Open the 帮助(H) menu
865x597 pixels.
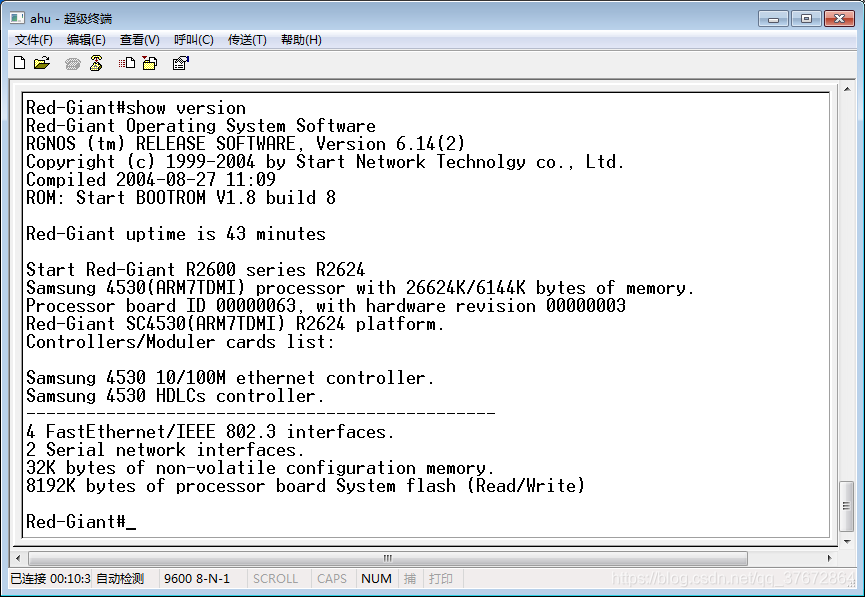pos(301,40)
